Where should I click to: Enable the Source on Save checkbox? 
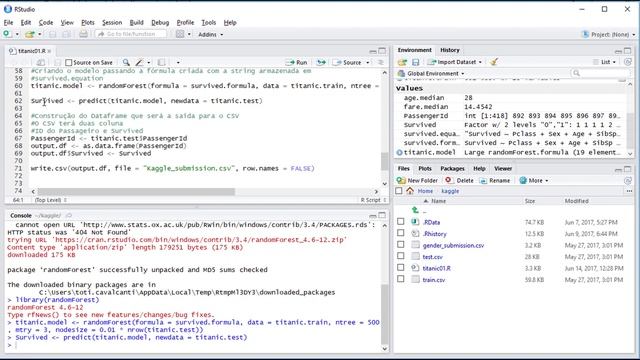click(x=69, y=62)
